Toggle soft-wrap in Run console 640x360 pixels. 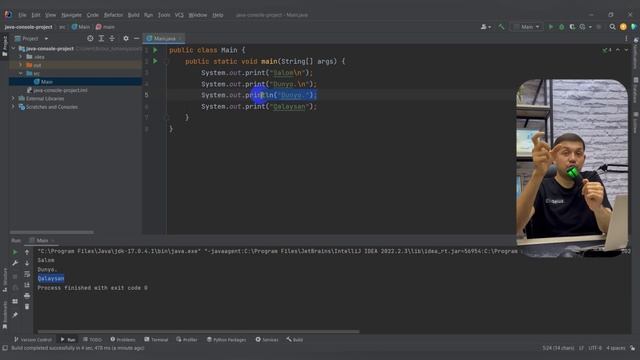click(27, 274)
